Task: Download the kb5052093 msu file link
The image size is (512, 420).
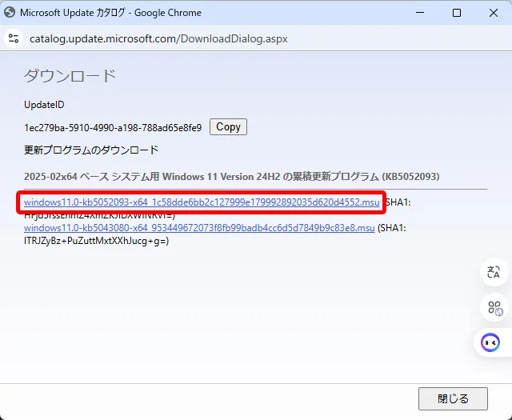Action: point(202,202)
